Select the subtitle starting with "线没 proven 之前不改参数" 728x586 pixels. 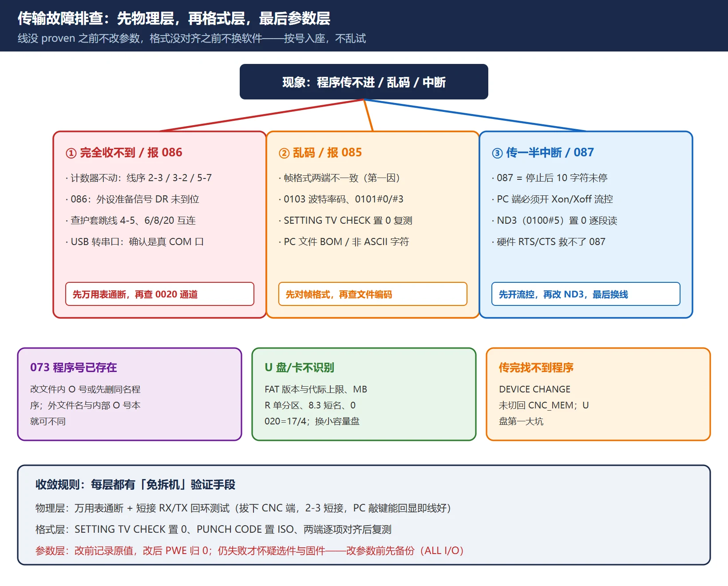pos(192,39)
